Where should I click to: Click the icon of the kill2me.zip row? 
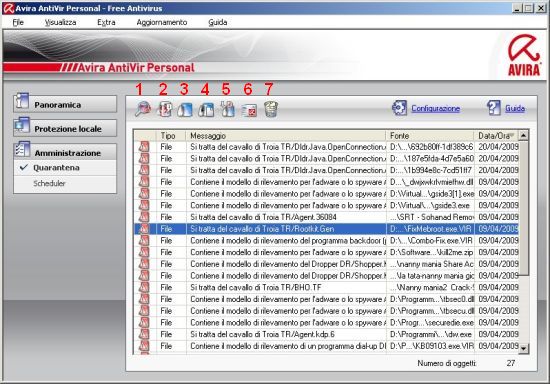(x=144, y=252)
